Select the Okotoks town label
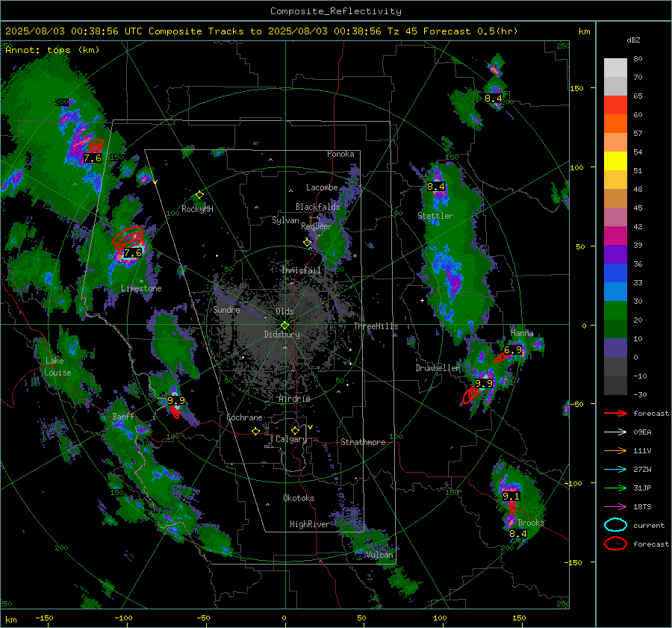The height and width of the screenshot is (628, 672). click(299, 498)
